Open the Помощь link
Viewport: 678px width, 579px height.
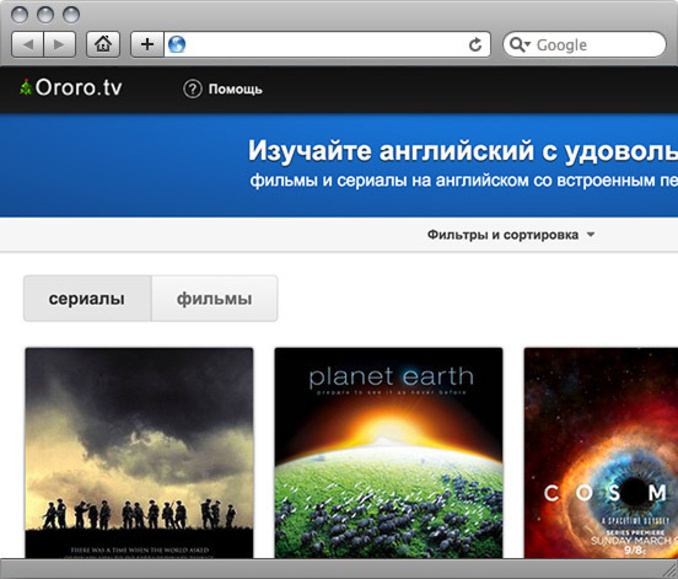235,89
